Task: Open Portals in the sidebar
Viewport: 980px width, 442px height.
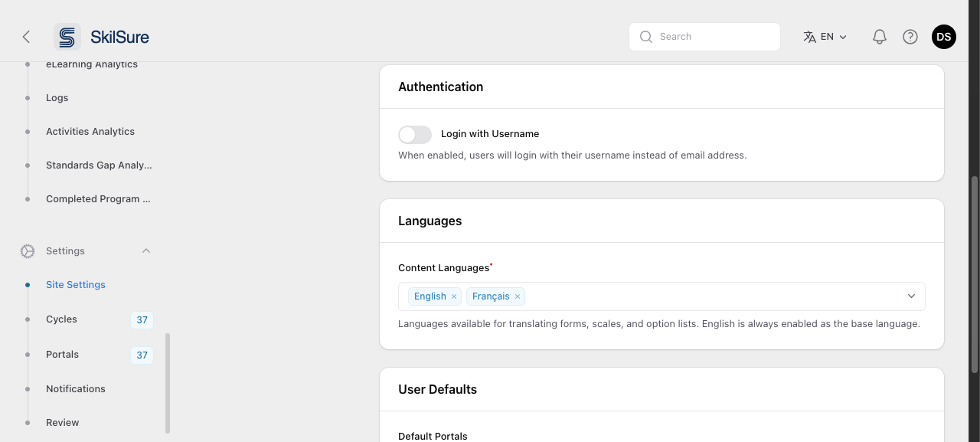Action: (x=62, y=355)
